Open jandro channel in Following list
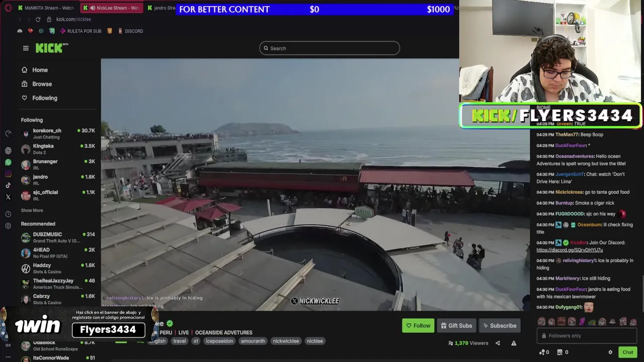This screenshot has height=362, width=644. coord(58,180)
